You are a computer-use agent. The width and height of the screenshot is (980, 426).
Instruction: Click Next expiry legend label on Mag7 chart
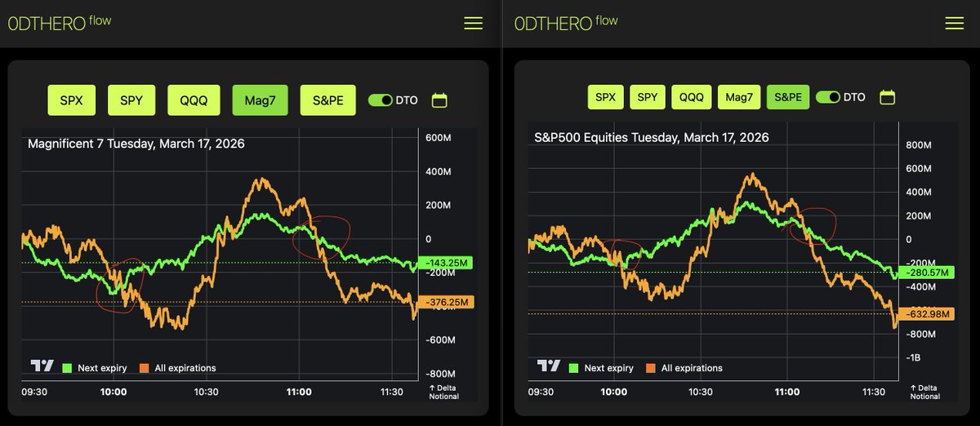click(102, 368)
